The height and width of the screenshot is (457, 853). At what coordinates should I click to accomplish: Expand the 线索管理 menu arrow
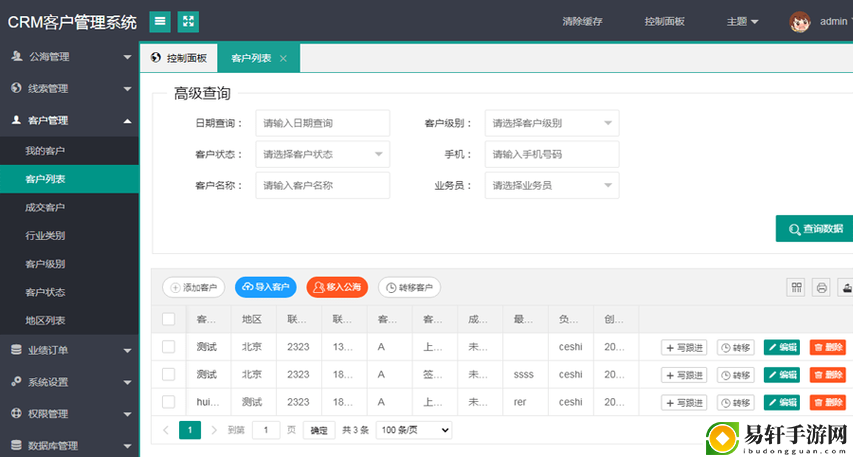(x=127, y=89)
